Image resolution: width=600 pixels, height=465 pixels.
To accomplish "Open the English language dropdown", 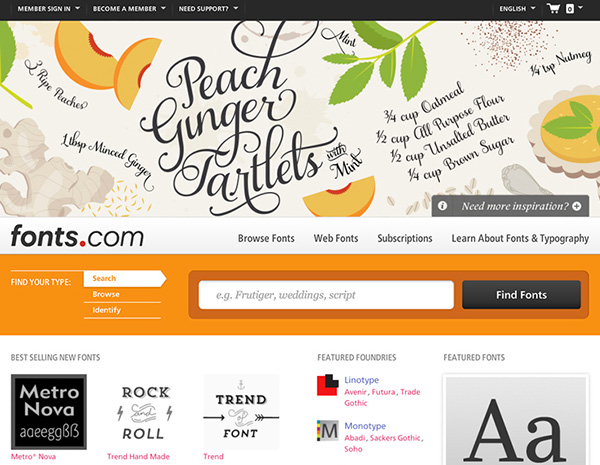I will tap(517, 8).
